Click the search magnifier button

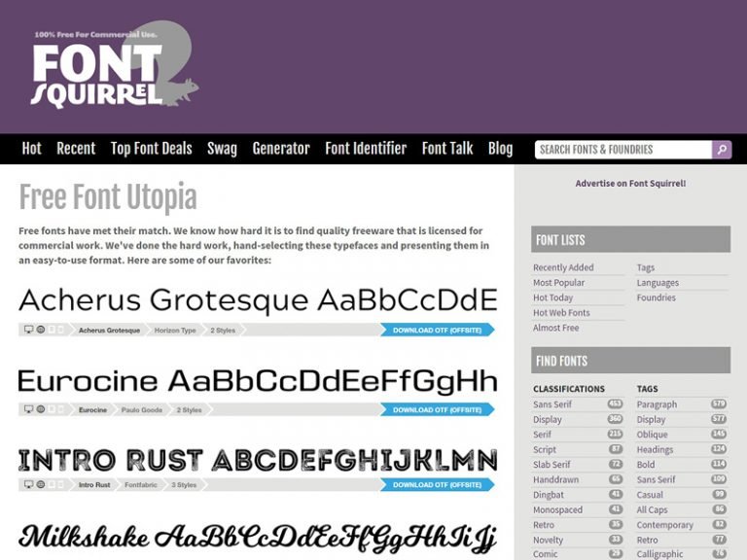pyautogui.click(x=722, y=150)
